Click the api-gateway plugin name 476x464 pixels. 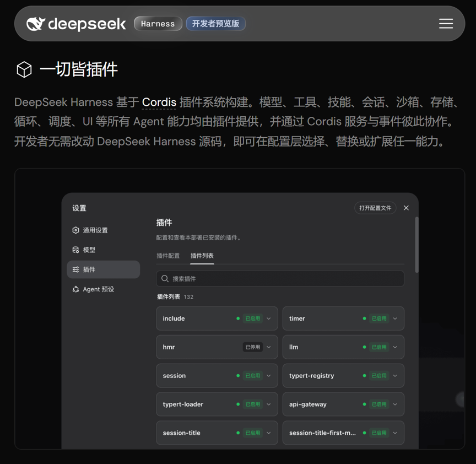coord(308,404)
